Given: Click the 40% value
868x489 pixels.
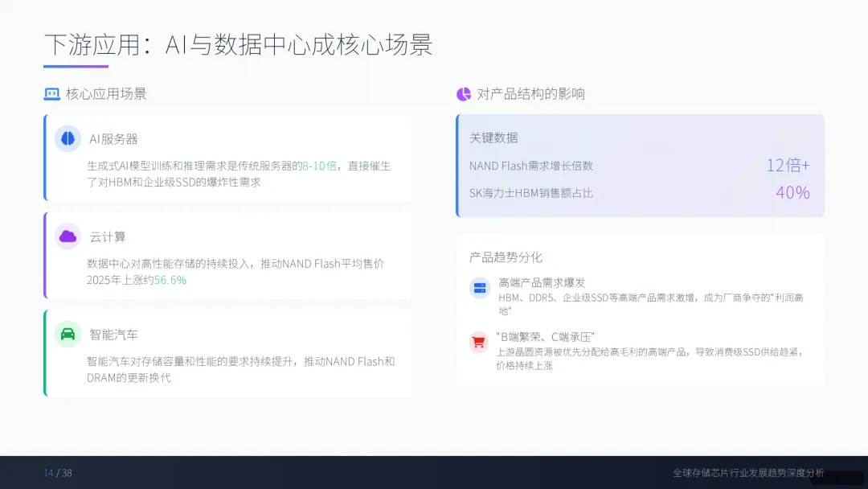Looking at the screenshot, I should (792, 192).
